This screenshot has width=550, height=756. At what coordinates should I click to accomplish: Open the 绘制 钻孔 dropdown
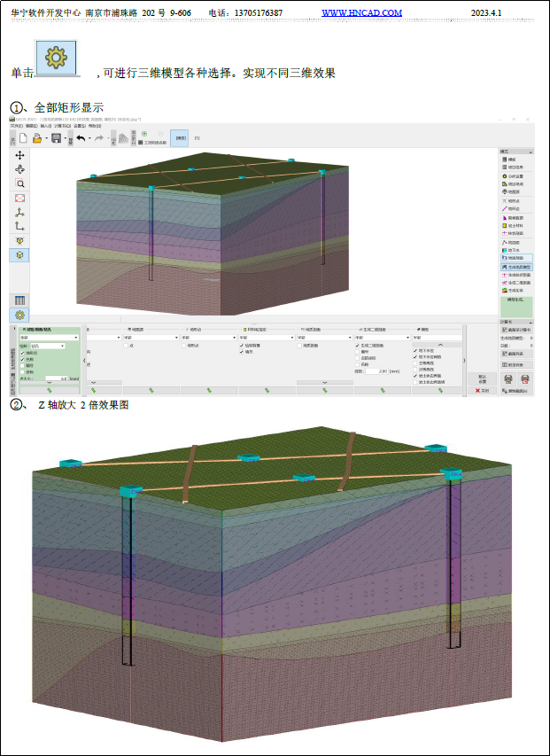coord(48,346)
